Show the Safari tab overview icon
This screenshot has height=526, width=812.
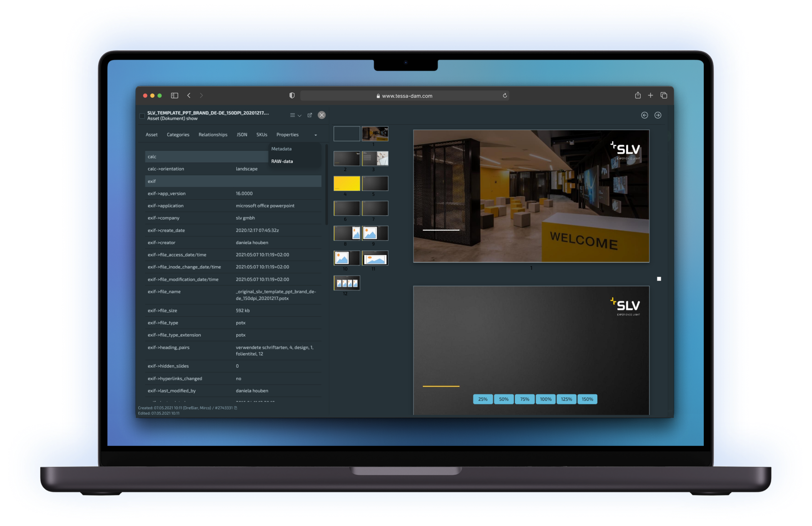point(663,95)
